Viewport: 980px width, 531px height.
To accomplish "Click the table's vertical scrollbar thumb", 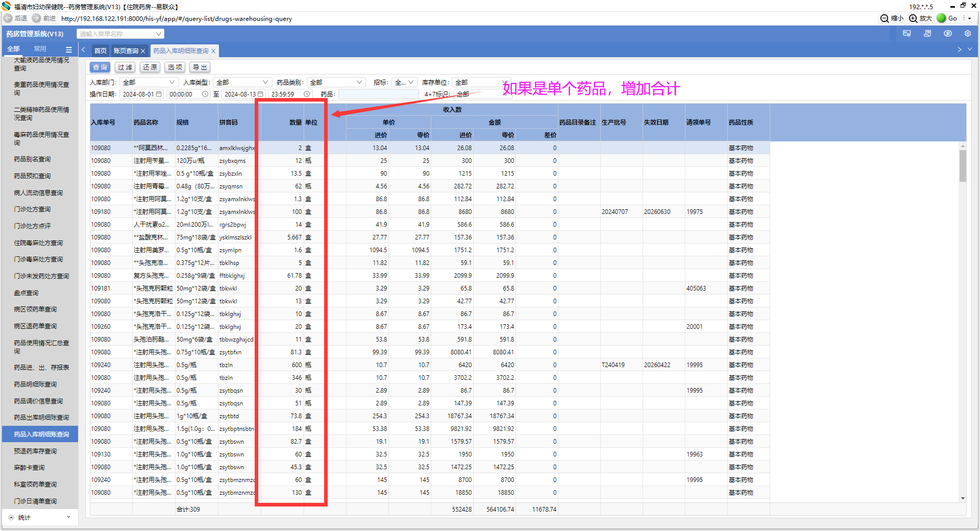I will click(x=963, y=165).
